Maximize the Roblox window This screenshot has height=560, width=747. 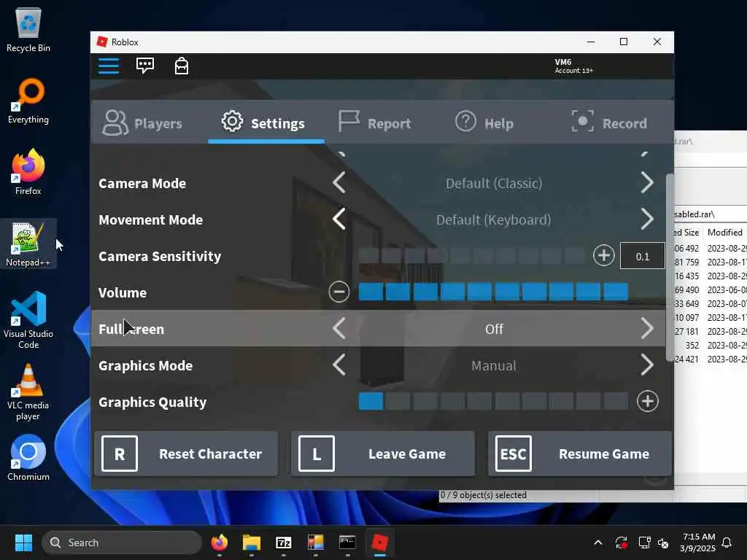[623, 42]
